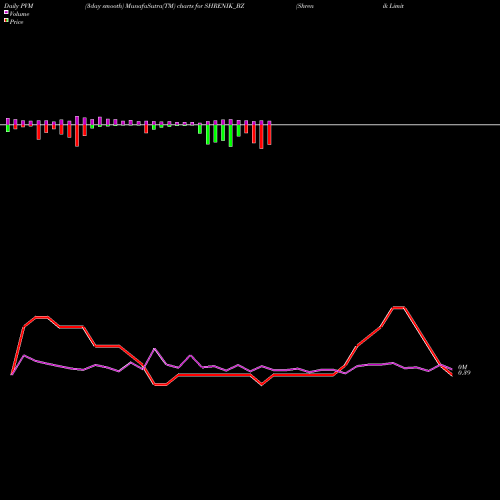Click the 'Price' legend label
The height and width of the screenshot is (500, 500).
click(x=16, y=22)
